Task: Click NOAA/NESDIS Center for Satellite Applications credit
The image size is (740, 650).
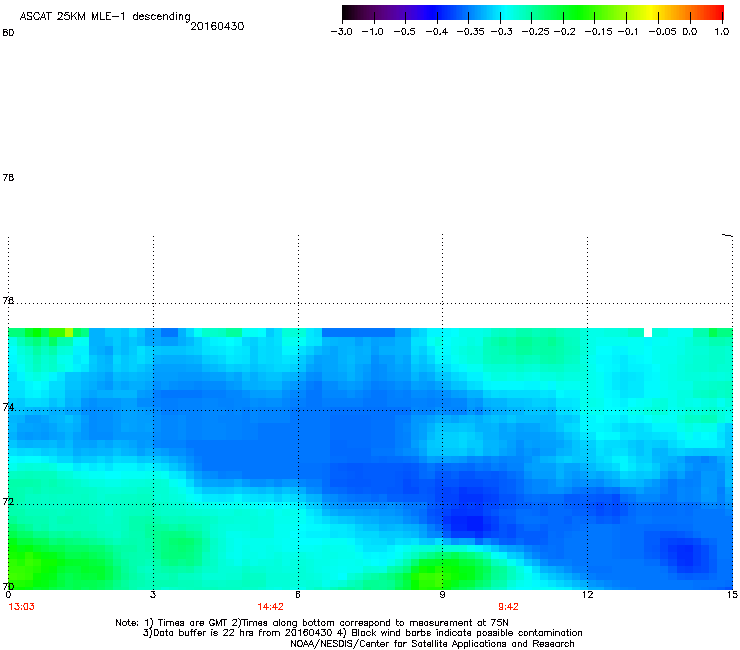Action: point(432,644)
